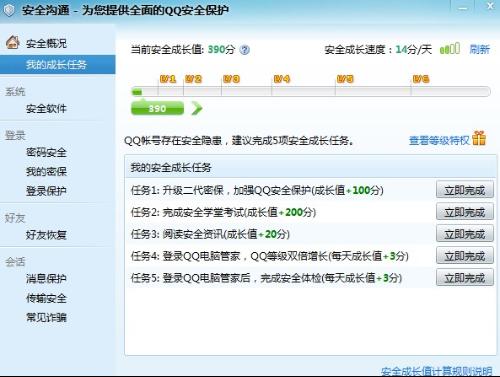Open 安全概况 in the sidebar

click(46, 43)
